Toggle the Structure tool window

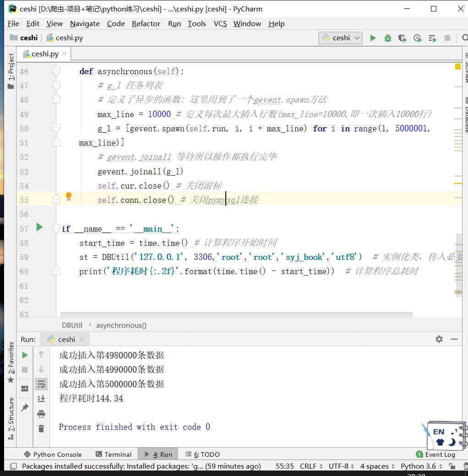pyautogui.click(x=11, y=419)
